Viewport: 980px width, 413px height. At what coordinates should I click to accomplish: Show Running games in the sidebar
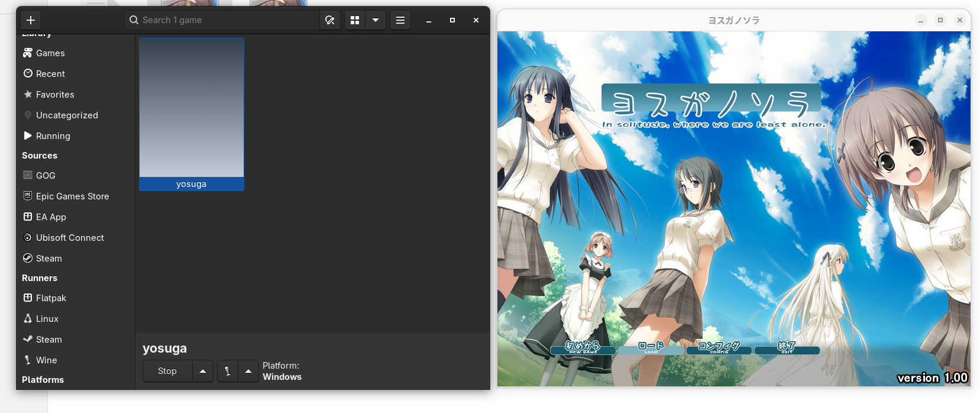coord(53,136)
